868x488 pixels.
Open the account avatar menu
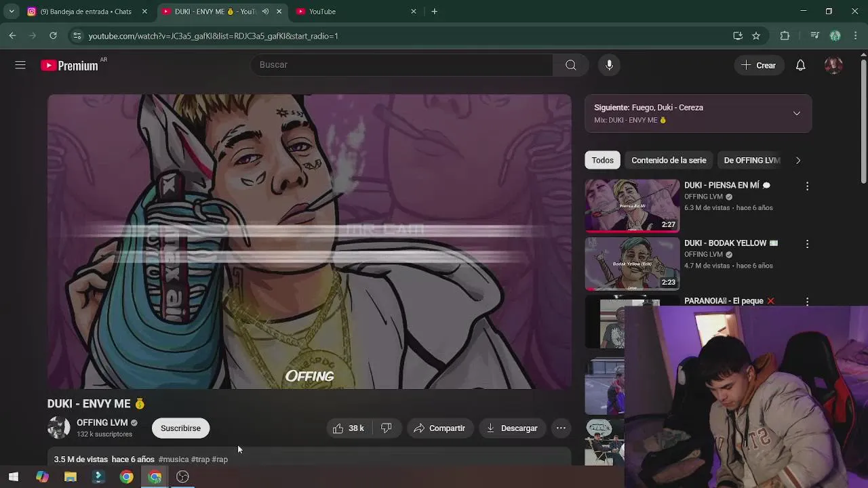click(x=833, y=65)
